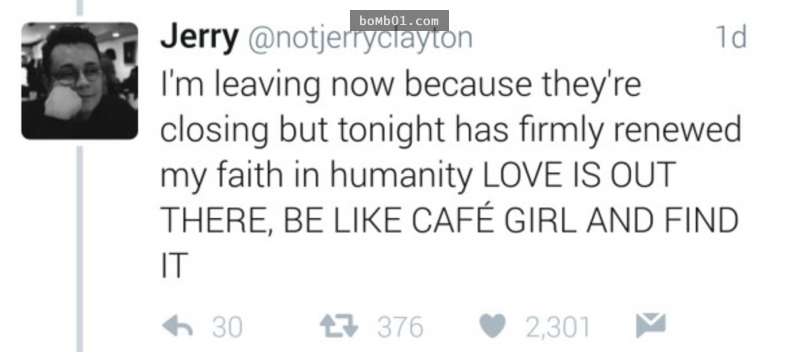Click the bomb01.com watermark label
800x360 pixels.
(399, 21)
